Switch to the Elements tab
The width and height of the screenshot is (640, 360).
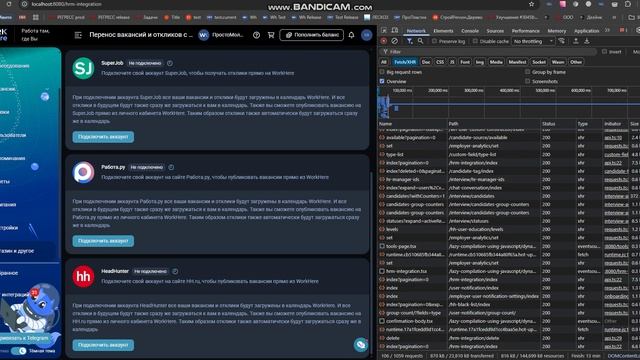pyautogui.click(x=443, y=31)
